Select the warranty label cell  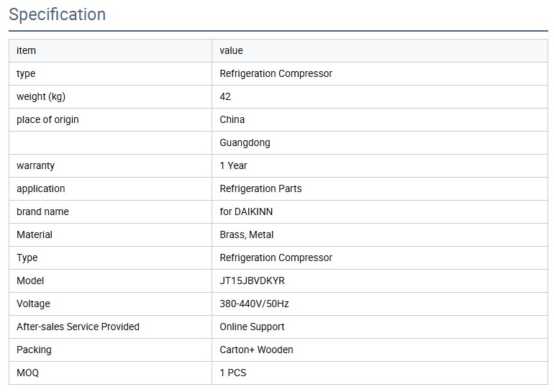(35, 165)
